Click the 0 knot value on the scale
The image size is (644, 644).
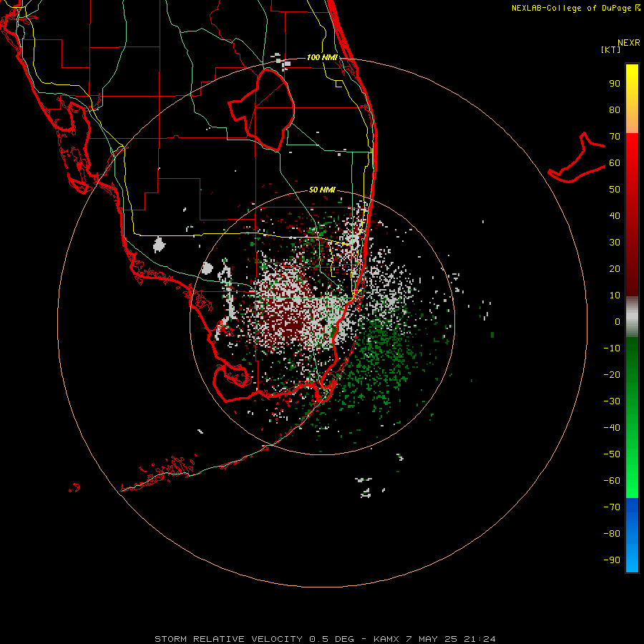pos(618,321)
